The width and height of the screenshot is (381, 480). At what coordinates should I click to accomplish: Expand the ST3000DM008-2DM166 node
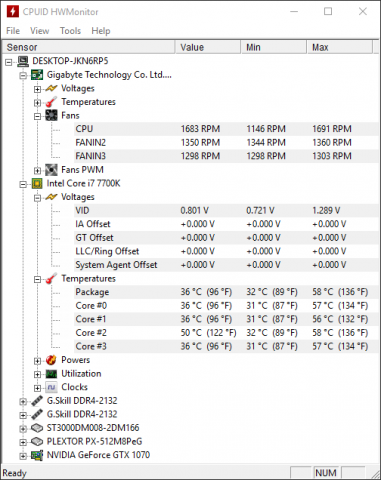tap(23, 429)
